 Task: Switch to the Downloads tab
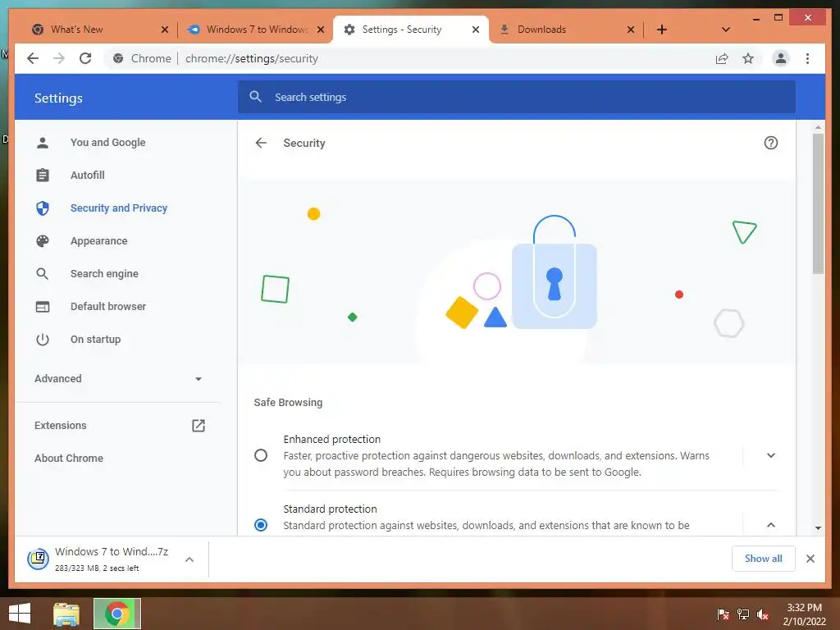[x=566, y=30]
